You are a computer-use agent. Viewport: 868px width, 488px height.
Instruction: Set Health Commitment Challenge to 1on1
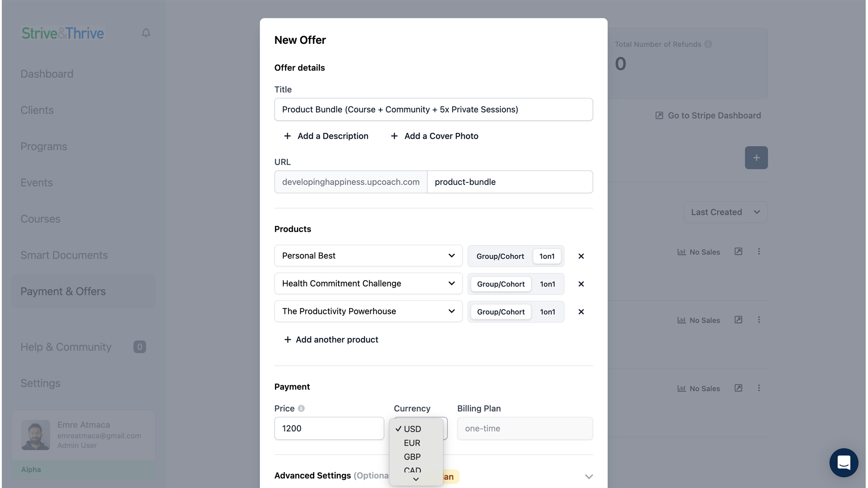547,284
